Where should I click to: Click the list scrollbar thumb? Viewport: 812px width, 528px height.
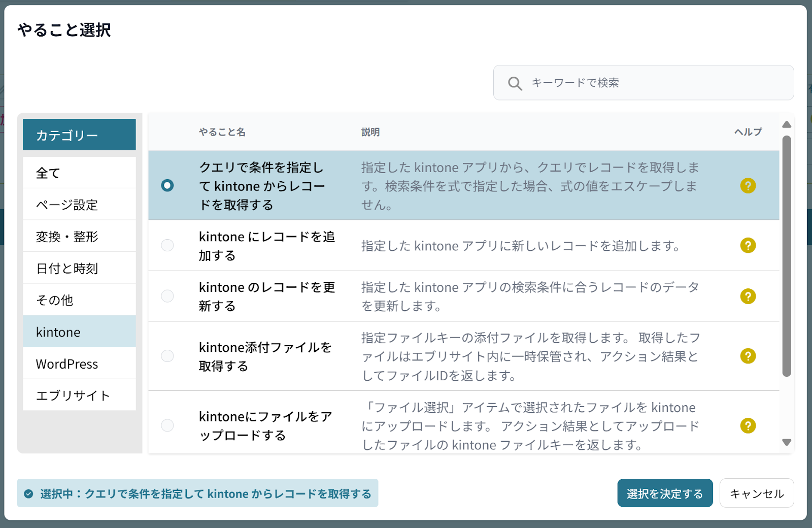(787, 256)
